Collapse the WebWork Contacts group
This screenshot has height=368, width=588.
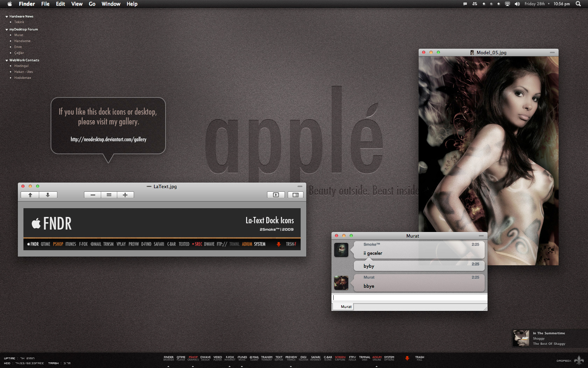(7, 60)
